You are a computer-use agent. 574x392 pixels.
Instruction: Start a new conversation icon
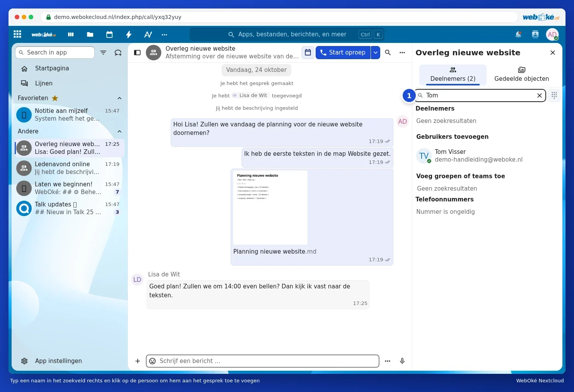point(118,53)
